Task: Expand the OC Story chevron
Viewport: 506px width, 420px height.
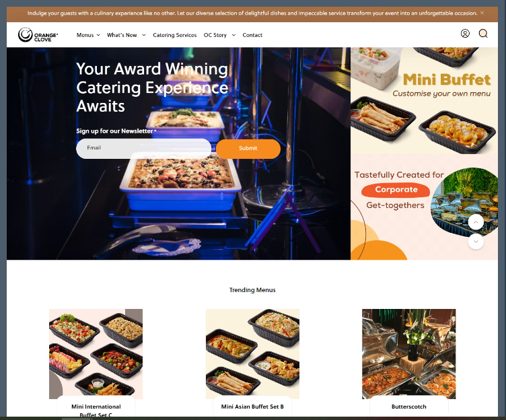Action: (x=233, y=35)
